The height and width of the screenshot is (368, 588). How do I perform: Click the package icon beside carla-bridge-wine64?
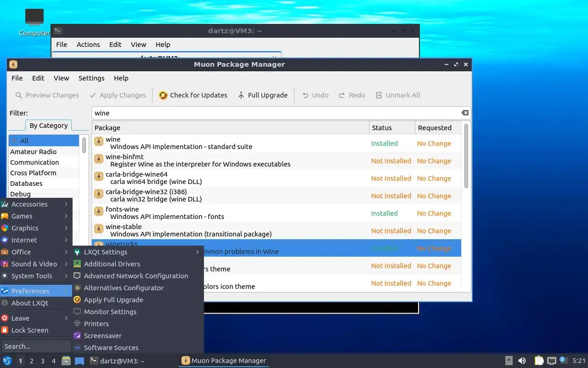click(98, 176)
